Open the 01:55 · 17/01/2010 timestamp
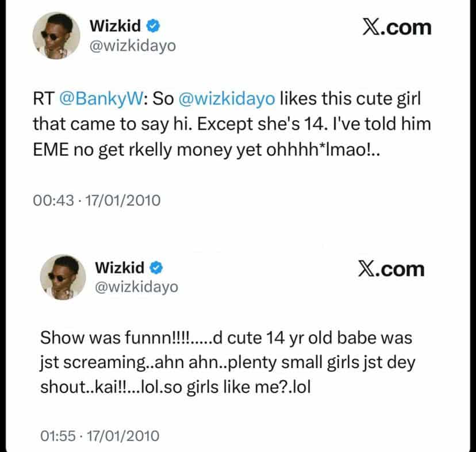 [x=99, y=436]
